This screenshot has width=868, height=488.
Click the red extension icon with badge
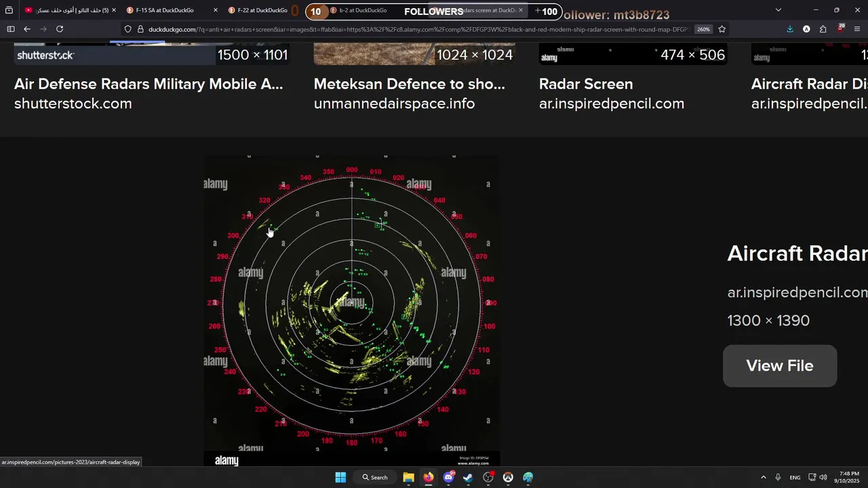[x=840, y=28]
